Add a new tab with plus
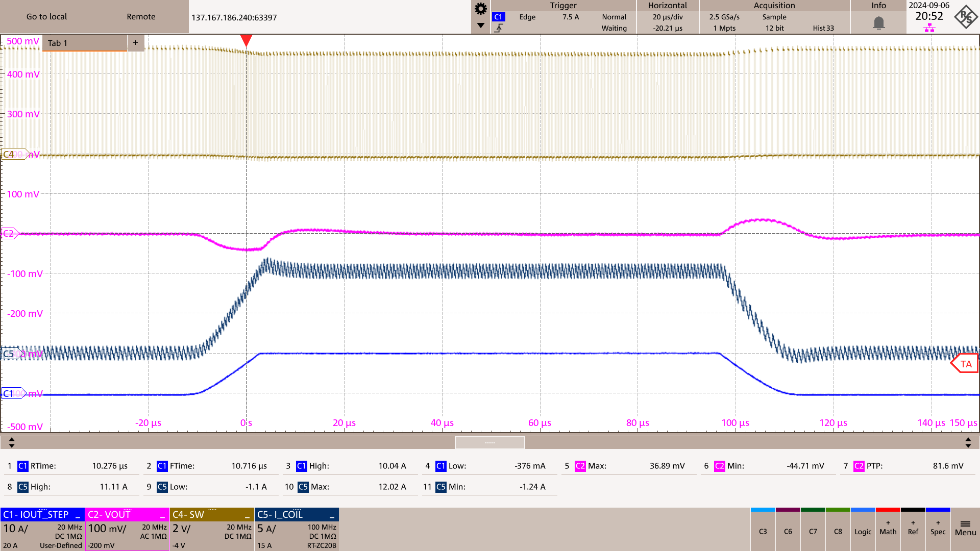 135,43
